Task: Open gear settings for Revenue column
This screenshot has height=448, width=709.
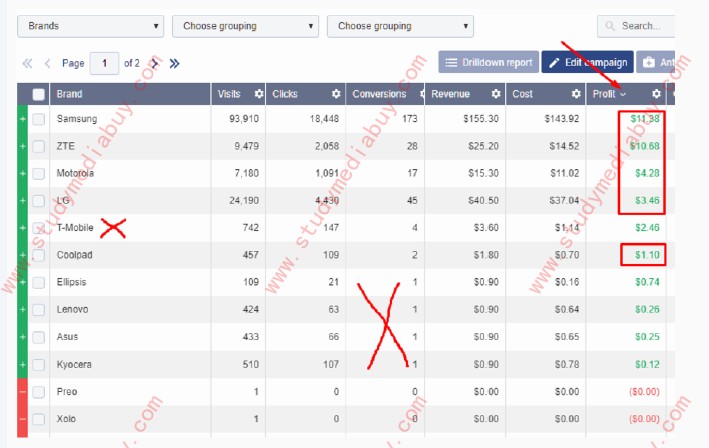Action: click(x=496, y=94)
